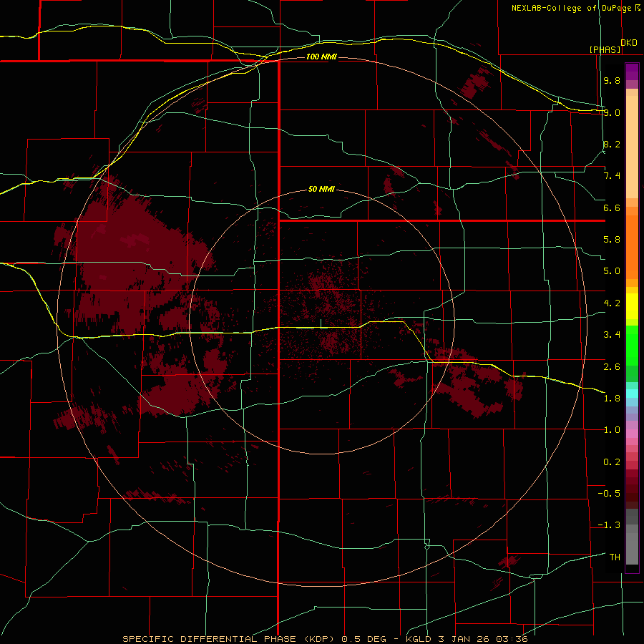The image size is (644, 644).
Task: Click the DKD product code label
Action: coord(629,43)
